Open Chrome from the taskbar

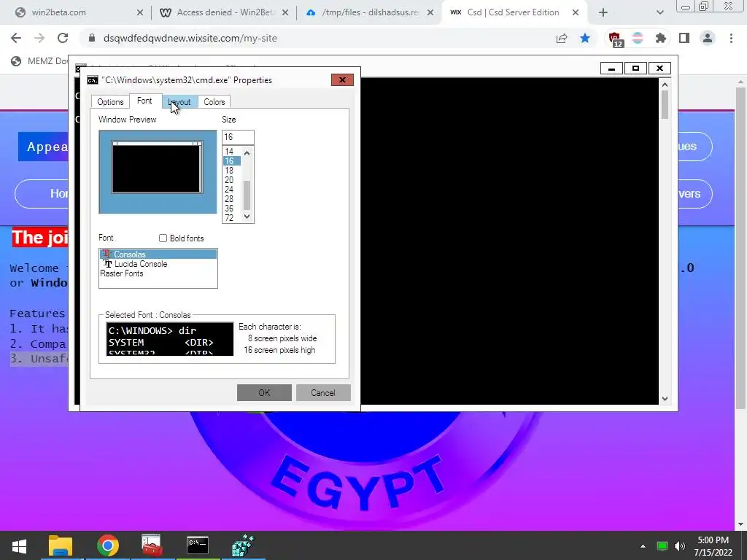tap(108, 545)
